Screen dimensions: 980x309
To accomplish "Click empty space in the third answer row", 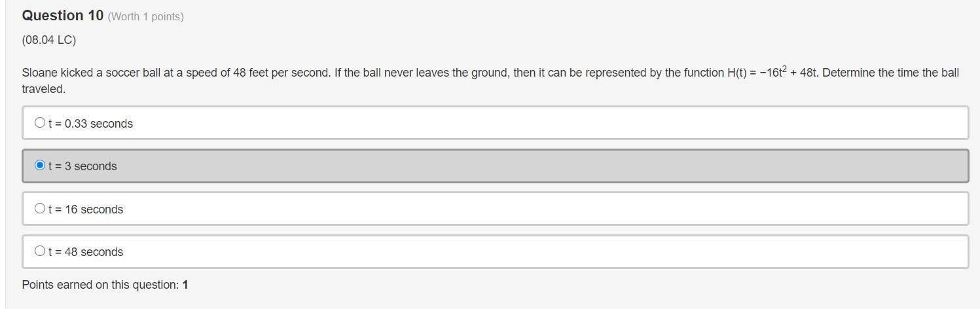I will pos(524,209).
